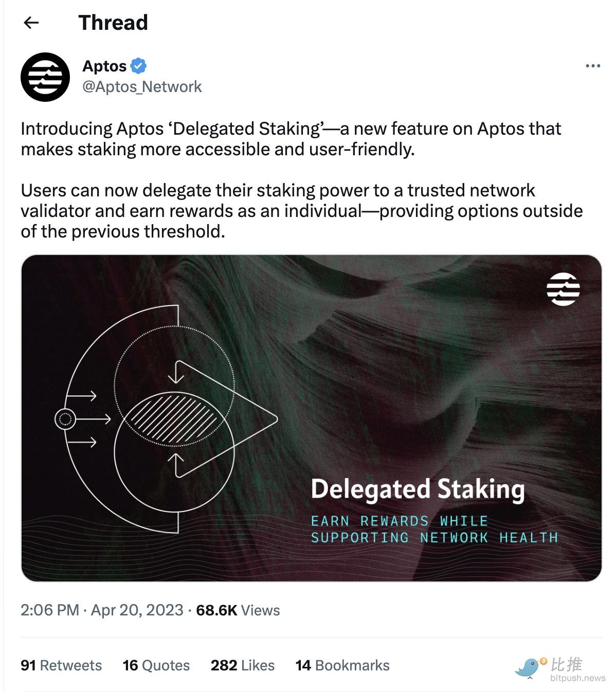
Task: Click the tweet paragraph starting 'Users can now'
Action: [x=301, y=211]
